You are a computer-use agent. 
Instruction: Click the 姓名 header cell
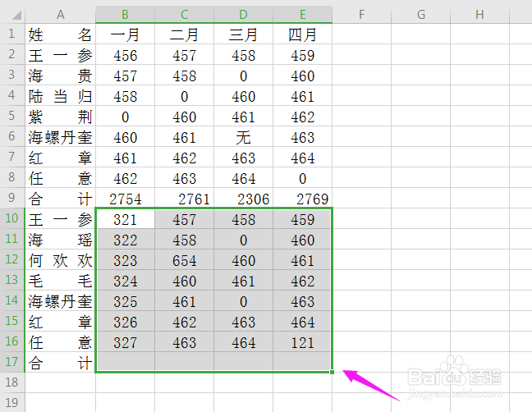(x=61, y=34)
